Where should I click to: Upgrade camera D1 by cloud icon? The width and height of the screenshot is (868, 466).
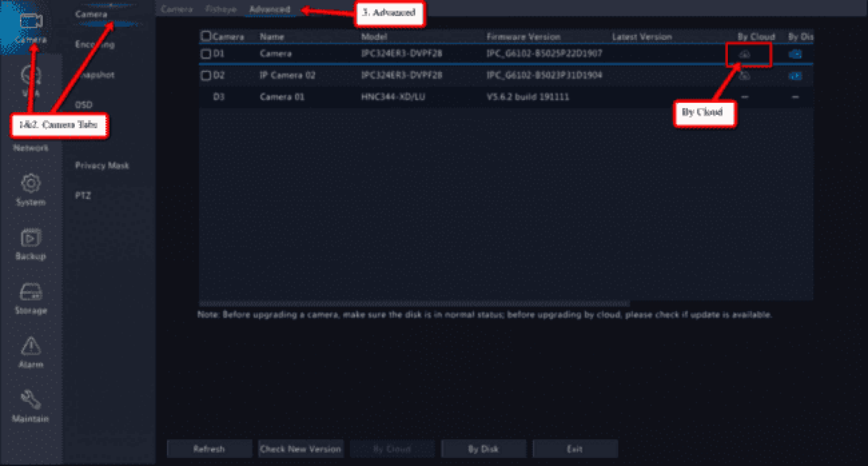tap(745, 54)
